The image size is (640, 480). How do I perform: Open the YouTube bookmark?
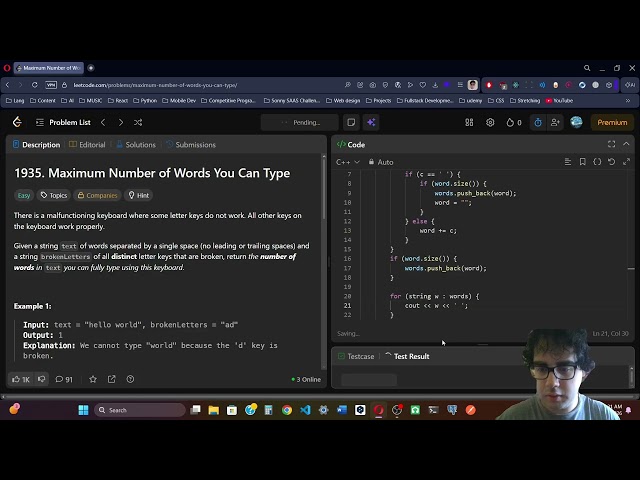click(560, 100)
